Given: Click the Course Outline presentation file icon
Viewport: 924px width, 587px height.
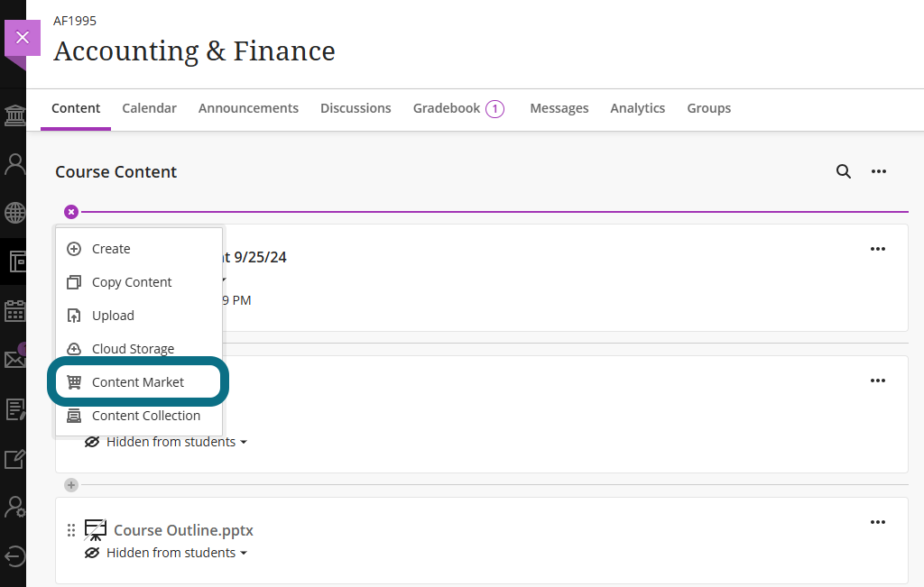Looking at the screenshot, I should [96, 530].
